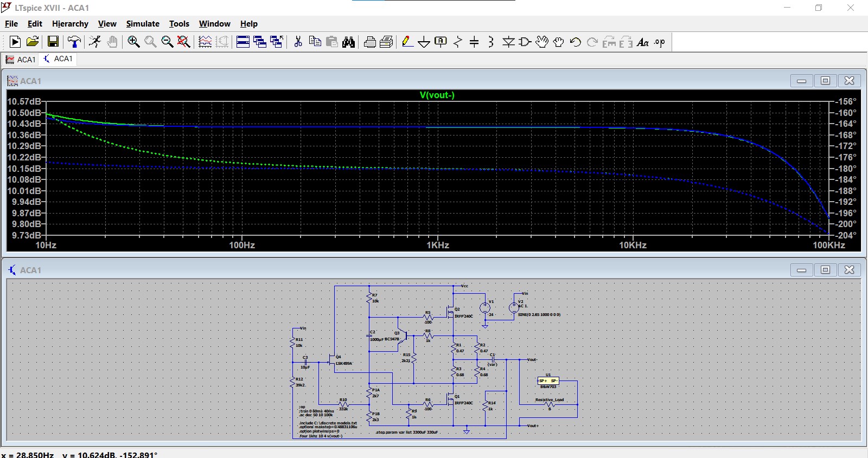Click the Undo arrow icon
This screenshot has width=868, height=458.
point(575,42)
